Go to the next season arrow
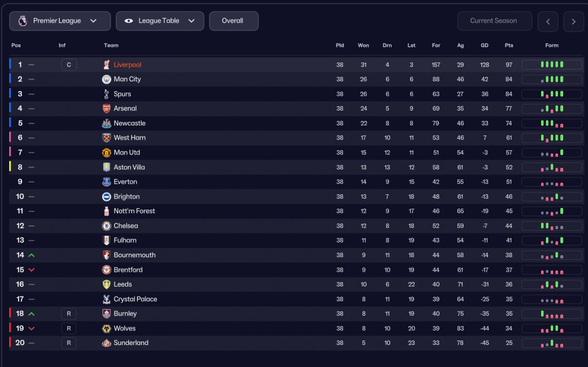Image resolution: width=588 pixels, height=367 pixels. point(573,22)
